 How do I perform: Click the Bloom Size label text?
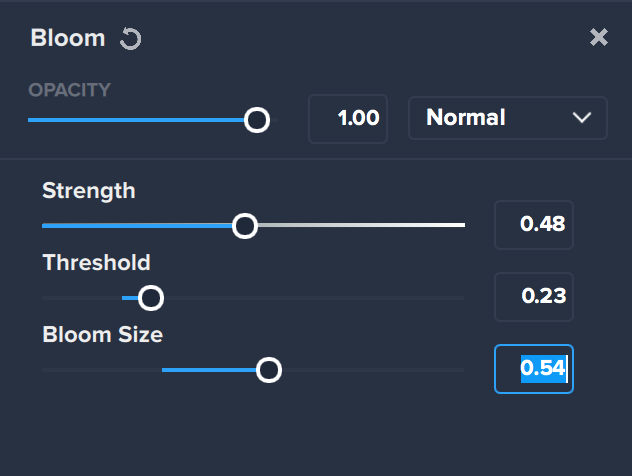(103, 335)
